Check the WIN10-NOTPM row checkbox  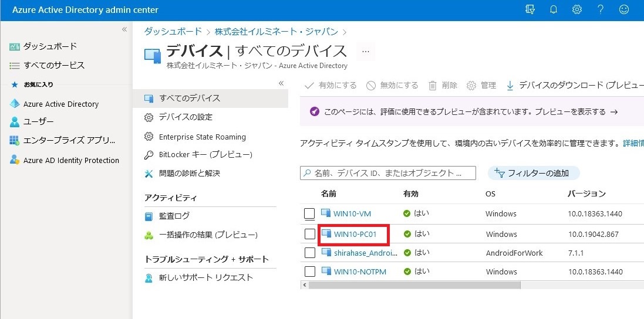point(310,271)
